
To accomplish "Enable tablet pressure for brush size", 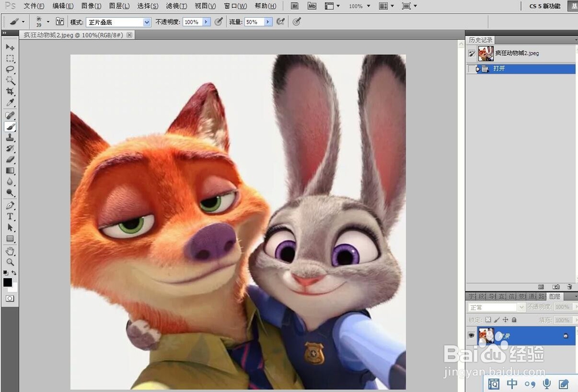I will click(297, 22).
